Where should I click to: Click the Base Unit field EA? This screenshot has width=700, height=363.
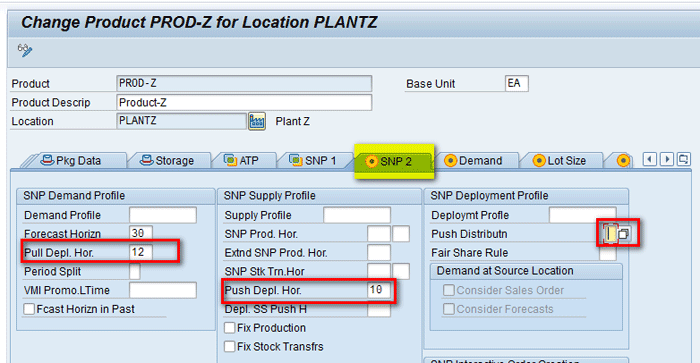click(517, 83)
